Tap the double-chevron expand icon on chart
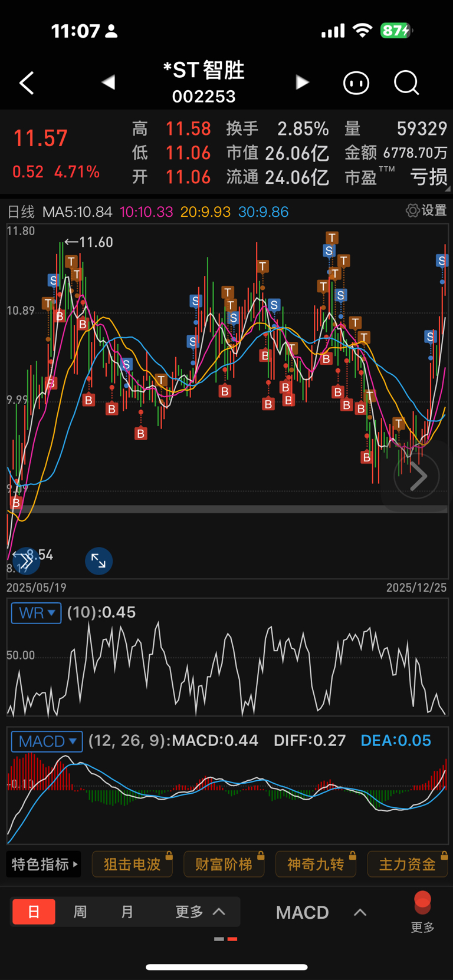Viewport: 453px width, 980px height. (26, 561)
